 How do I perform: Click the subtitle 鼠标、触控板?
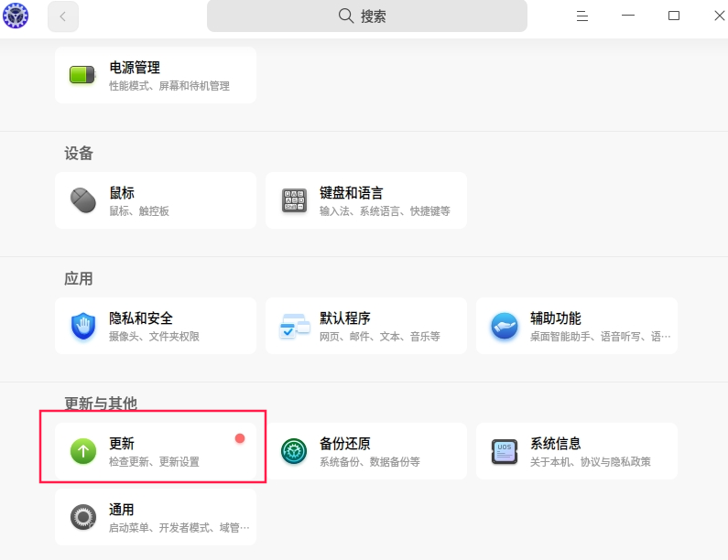pos(139,211)
